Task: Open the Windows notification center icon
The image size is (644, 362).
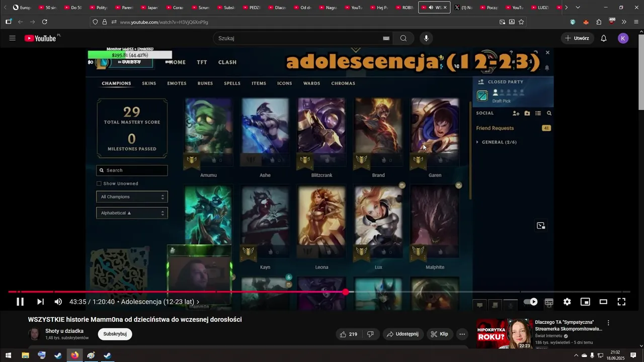Action: [633, 355]
